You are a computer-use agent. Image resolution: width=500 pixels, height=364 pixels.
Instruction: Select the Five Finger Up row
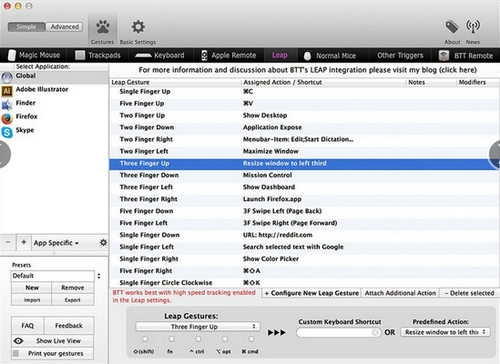304,104
